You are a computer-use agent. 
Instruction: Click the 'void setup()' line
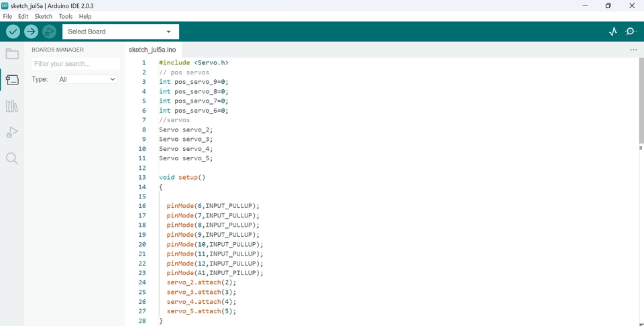click(182, 177)
